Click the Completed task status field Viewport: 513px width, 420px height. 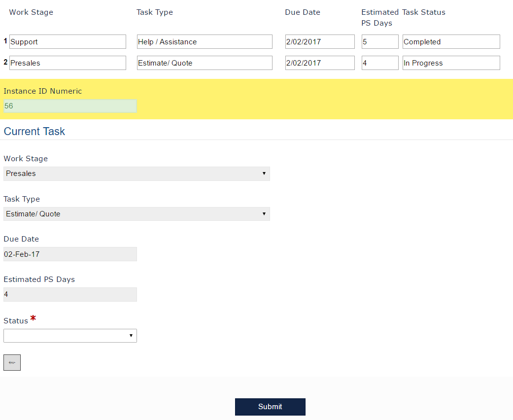451,41
